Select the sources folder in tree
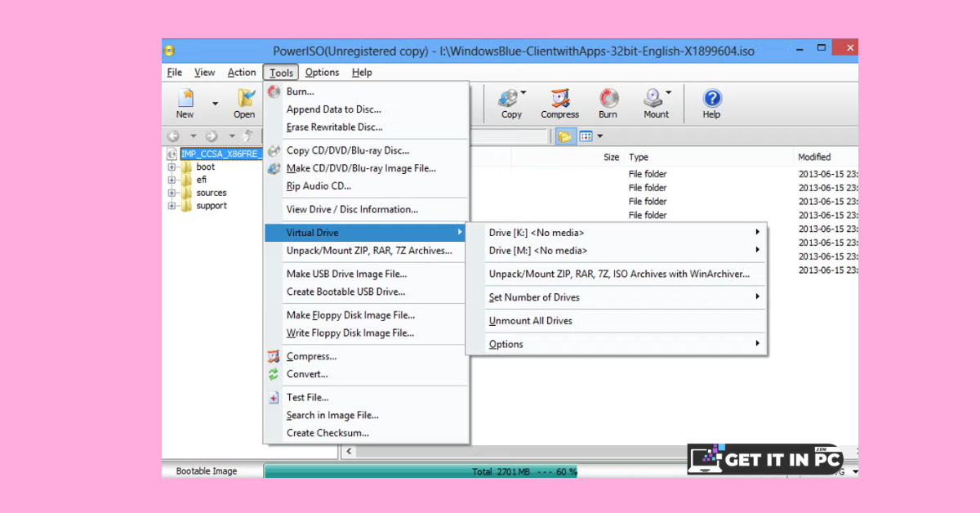980x513 pixels. click(x=212, y=194)
